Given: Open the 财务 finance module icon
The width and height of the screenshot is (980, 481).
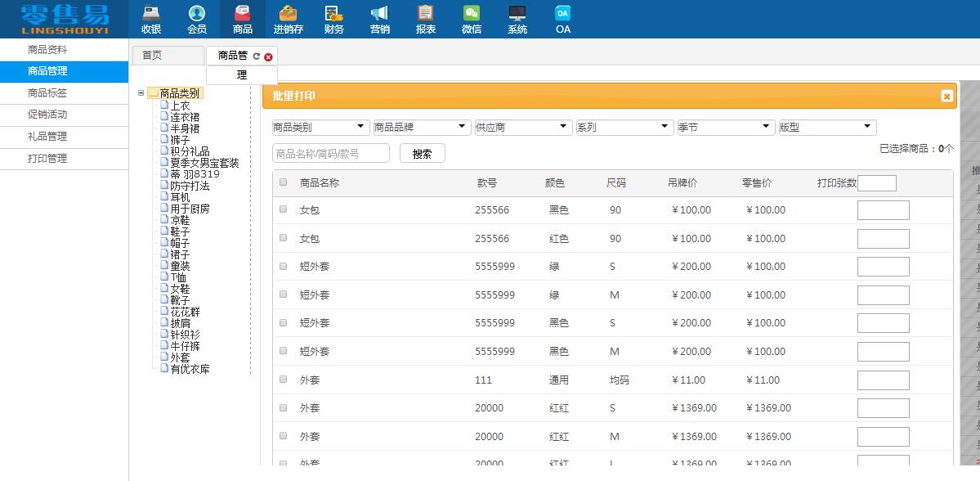Looking at the screenshot, I should pos(333,18).
